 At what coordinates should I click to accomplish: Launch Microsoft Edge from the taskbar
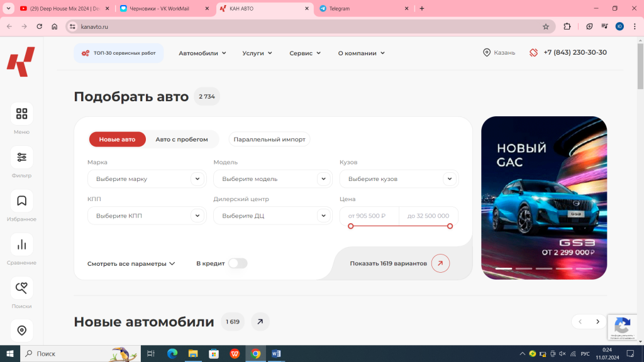(172, 354)
